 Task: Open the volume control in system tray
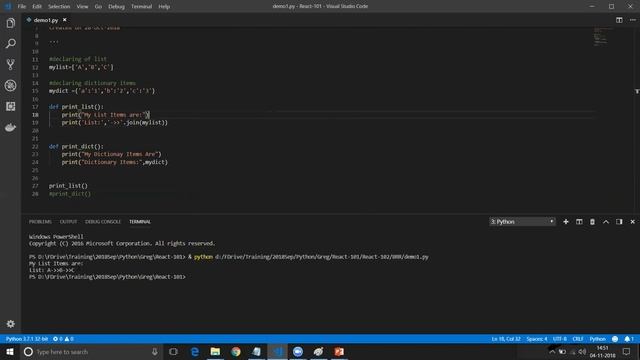pos(582,351)
